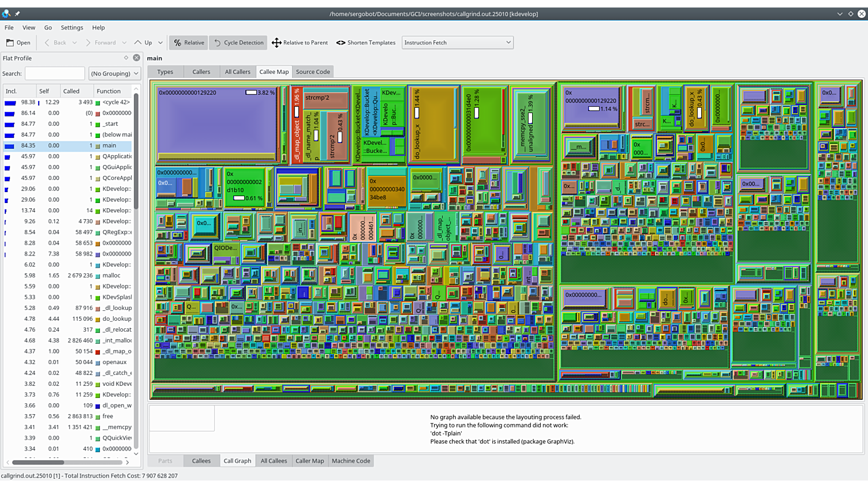The image size is (868, 488).
Task: Go up using the Up arrow icon
Action: coord(138,43)
